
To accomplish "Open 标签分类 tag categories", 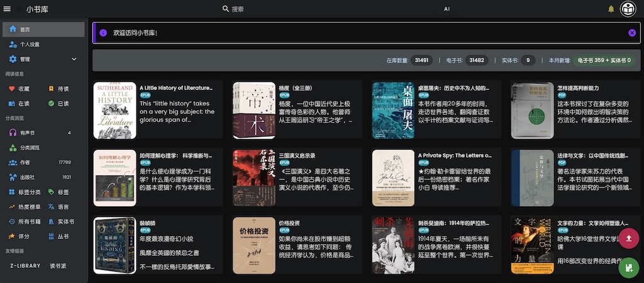I will point(25,192).
